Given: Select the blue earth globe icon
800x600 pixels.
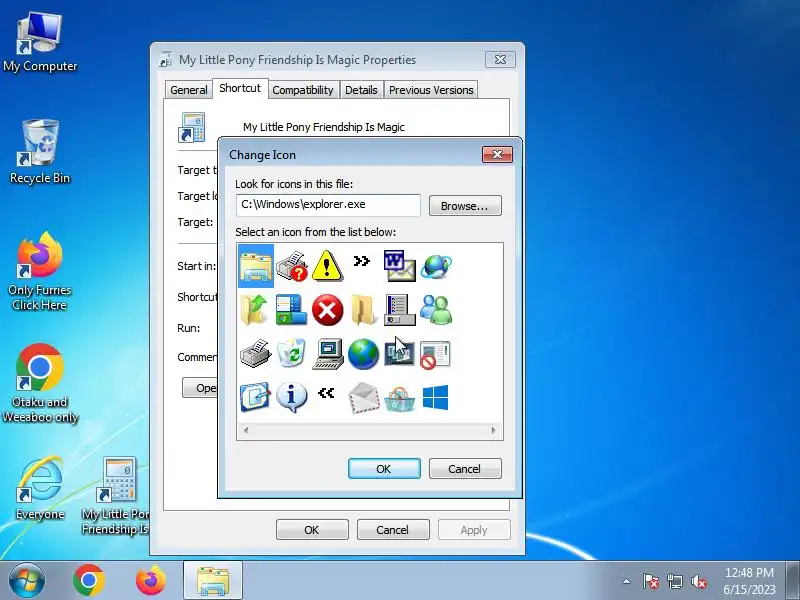Looking at the screenshot, I should (x=363, y=354).
